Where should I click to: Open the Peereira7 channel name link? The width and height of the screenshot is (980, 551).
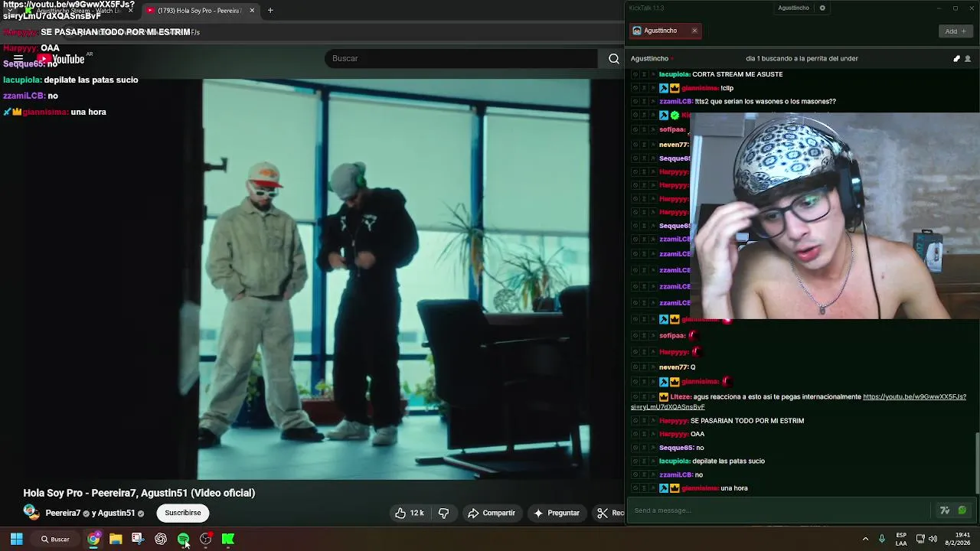click(x=63, y=514)
